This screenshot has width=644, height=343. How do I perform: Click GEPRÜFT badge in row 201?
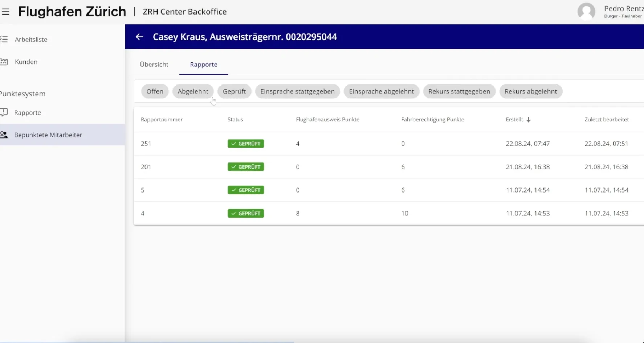246,167
